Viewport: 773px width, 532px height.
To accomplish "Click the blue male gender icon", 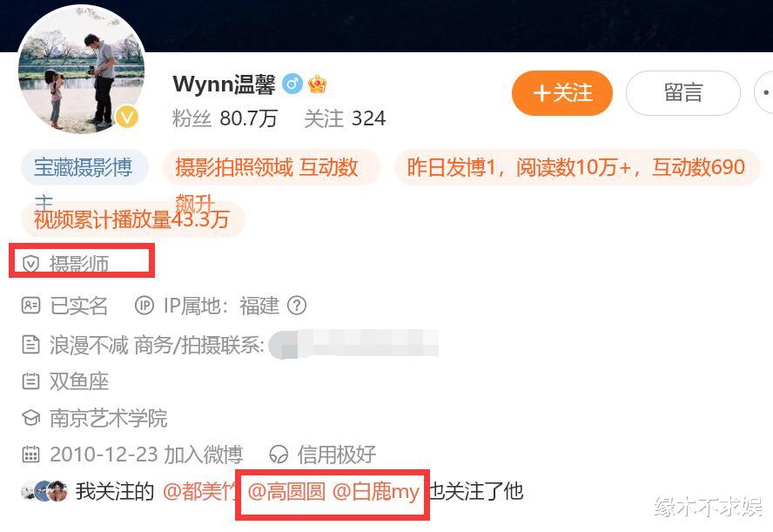I will click(x=292, y=84).
